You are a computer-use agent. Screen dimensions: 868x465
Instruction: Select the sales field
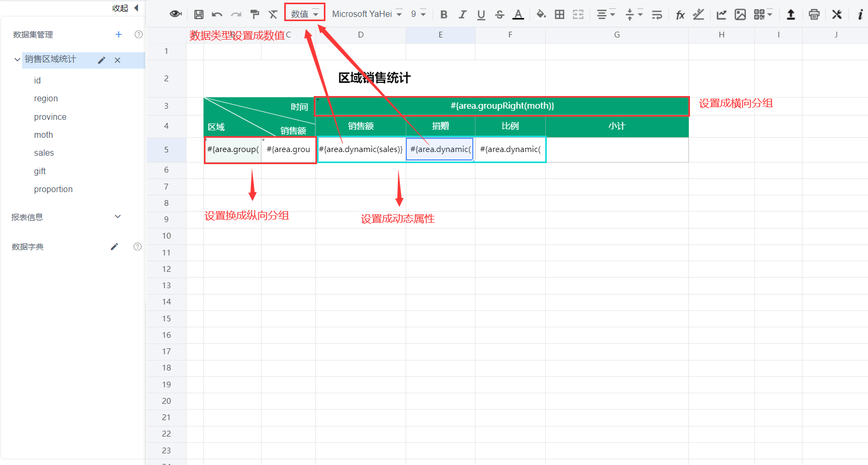44,153
